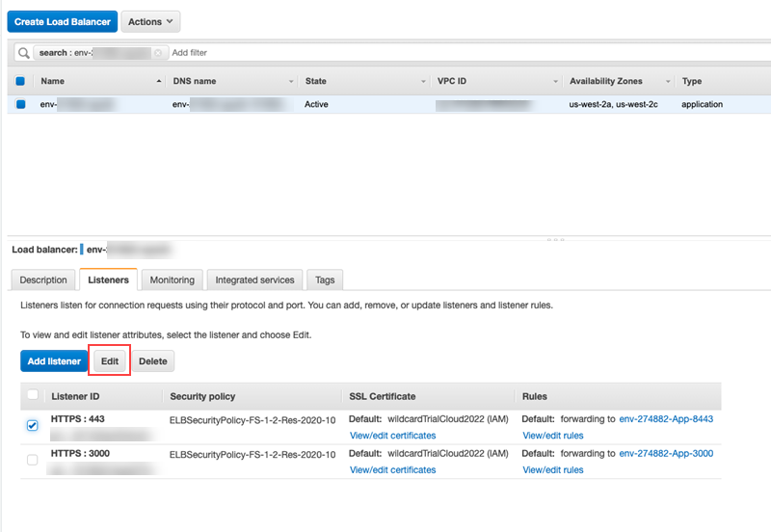771x532 pixels.
Task: Open the Actions dropdown menu
Action: tap(150, 21)
